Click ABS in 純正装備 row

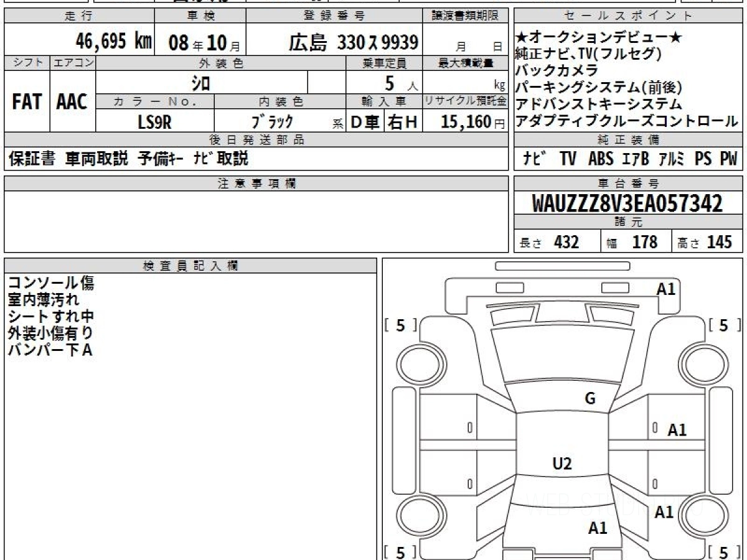(600, 159)
